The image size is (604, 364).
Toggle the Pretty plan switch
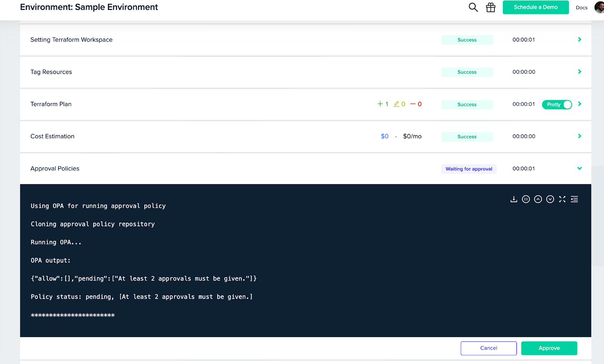(557, 105)
